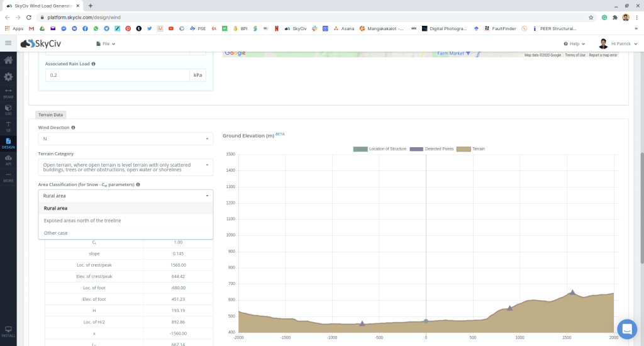
Task: Open the Terrain Category dropdown
Action: pyautogui.click(x=125, y=167)
